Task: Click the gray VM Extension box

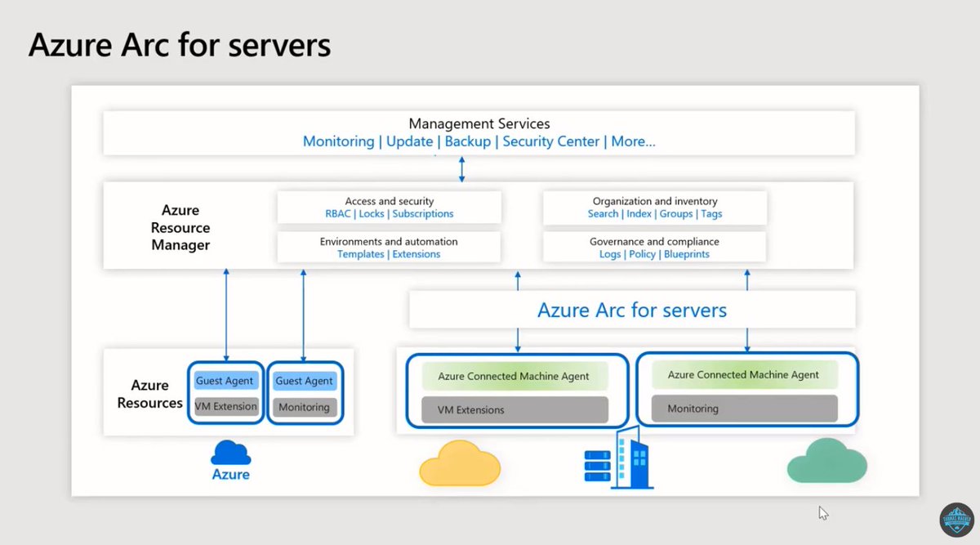Action: point(225,406)
